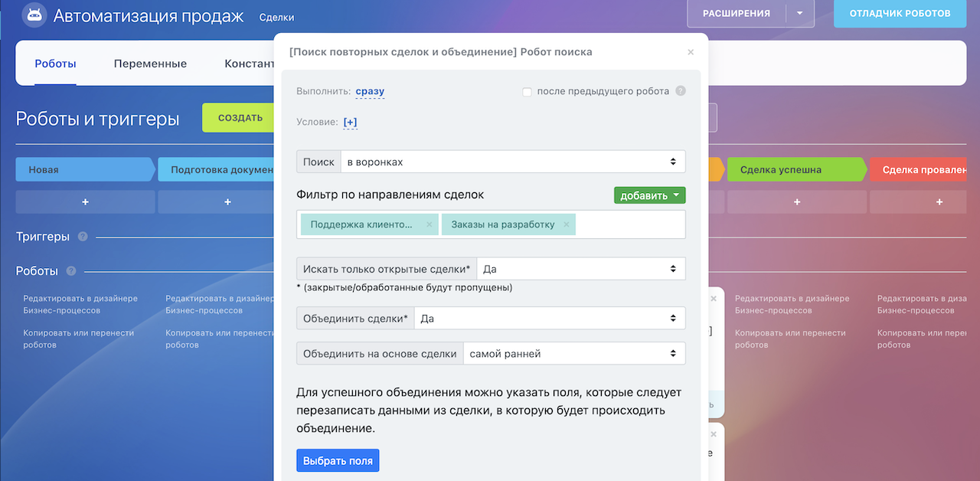Add a robot under the Сделка успешна stage
Viewport: 980px width, 481px height.
(797, 202)
